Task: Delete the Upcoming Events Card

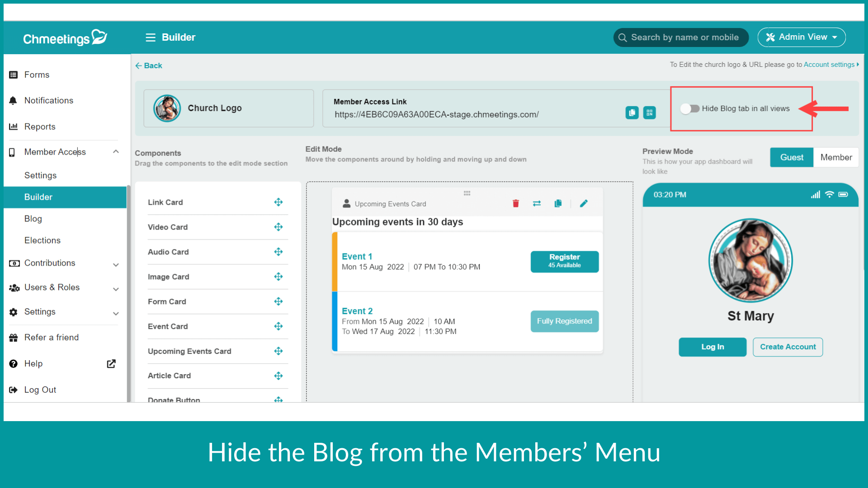Action: tap(516, 203)
